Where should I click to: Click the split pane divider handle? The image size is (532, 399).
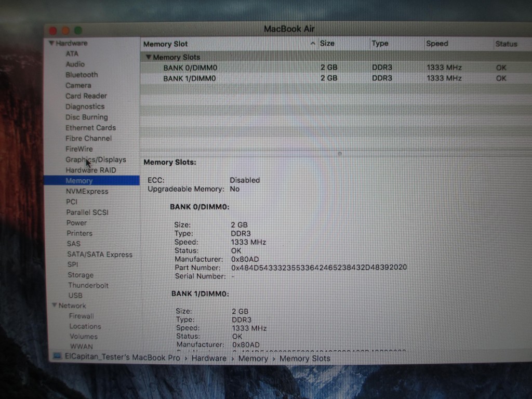tap(340, 154)
